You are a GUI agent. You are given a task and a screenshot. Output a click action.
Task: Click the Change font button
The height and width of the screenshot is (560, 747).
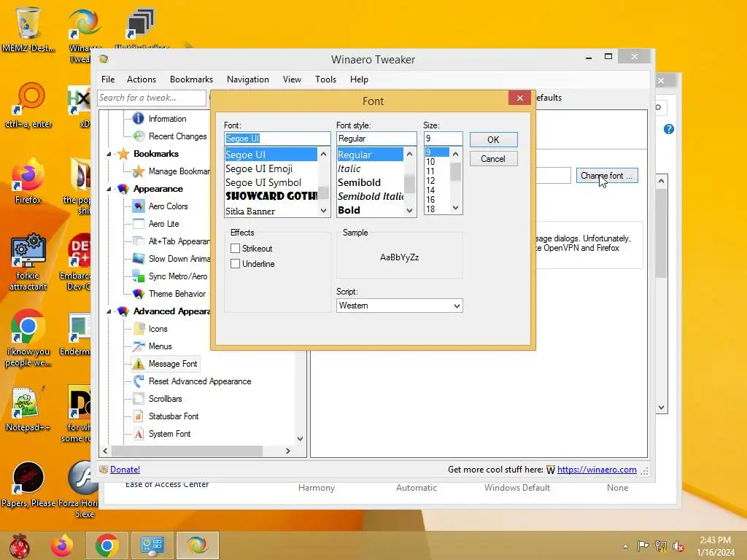tap(606, 176)
